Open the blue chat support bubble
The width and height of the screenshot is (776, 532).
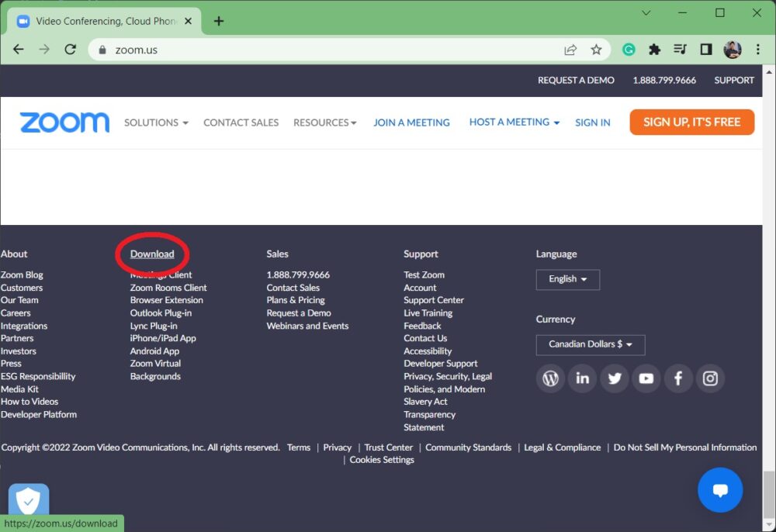[719, 490]
